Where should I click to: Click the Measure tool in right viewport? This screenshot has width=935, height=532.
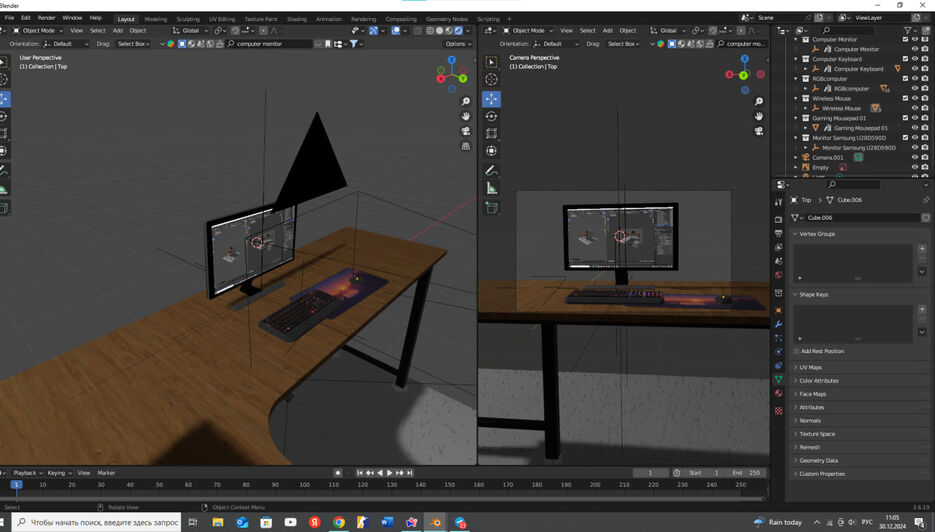(x=491, y=188)
